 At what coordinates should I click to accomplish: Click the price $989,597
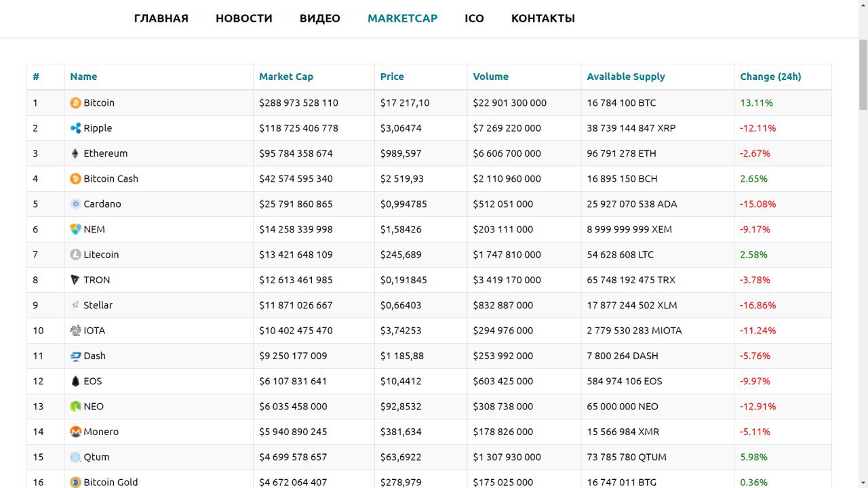tap(401, 153)
